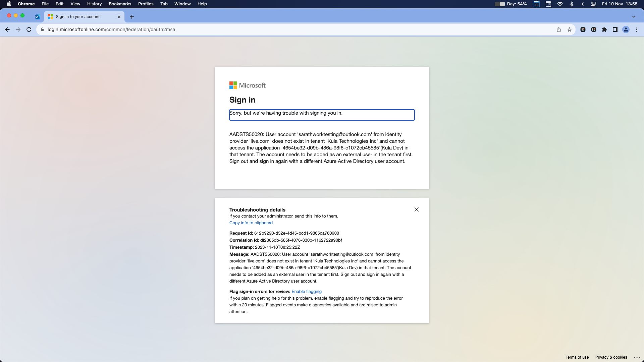This screenshot has height=362, width=644.
Task: Click the Wi-Fi status icon
Action: (x=560, y=4)
